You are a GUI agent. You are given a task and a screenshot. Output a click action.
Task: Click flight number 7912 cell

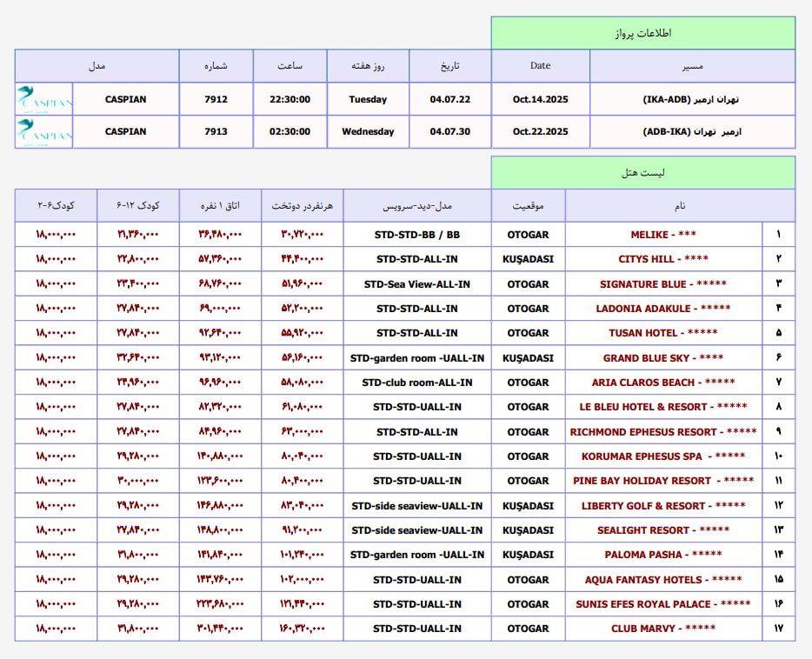click(216, 99)
